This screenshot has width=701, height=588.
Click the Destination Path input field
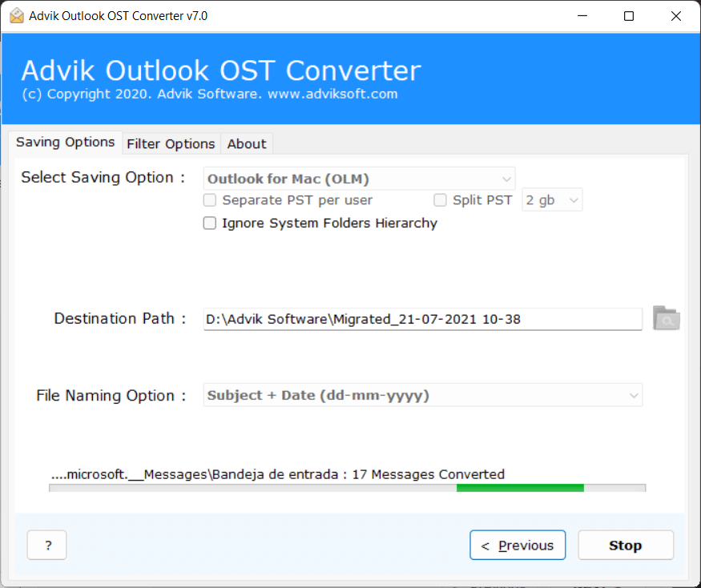(423, 320)
